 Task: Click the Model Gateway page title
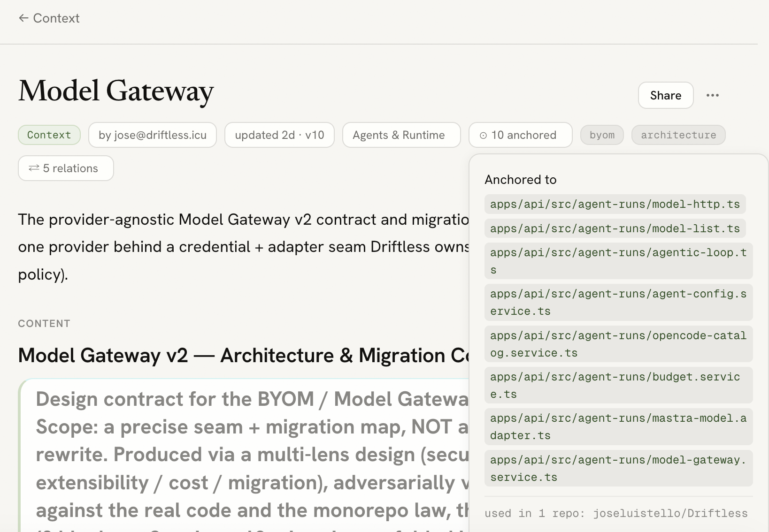coord(116,91)
